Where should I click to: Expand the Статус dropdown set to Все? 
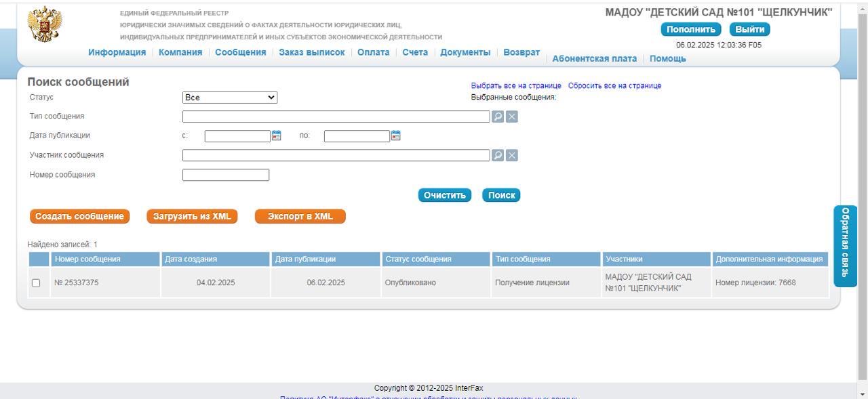(x=229, y=98)
